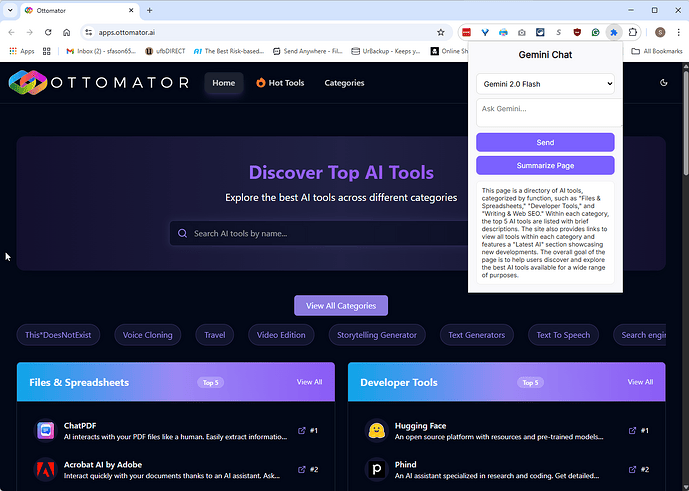Click the red extension icon in toolbar
This screenshot has width=689, height=491.
coord(466,32)
